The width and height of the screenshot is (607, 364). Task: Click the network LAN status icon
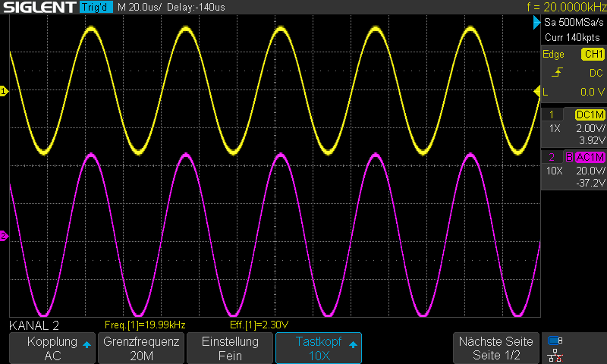[555, 355]
